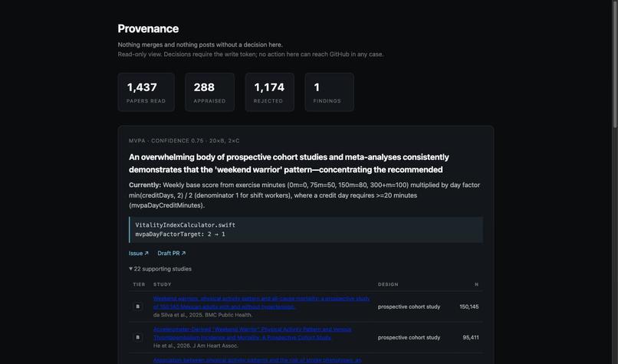
Task: Click the Provenance page heading
Action: 148,29
